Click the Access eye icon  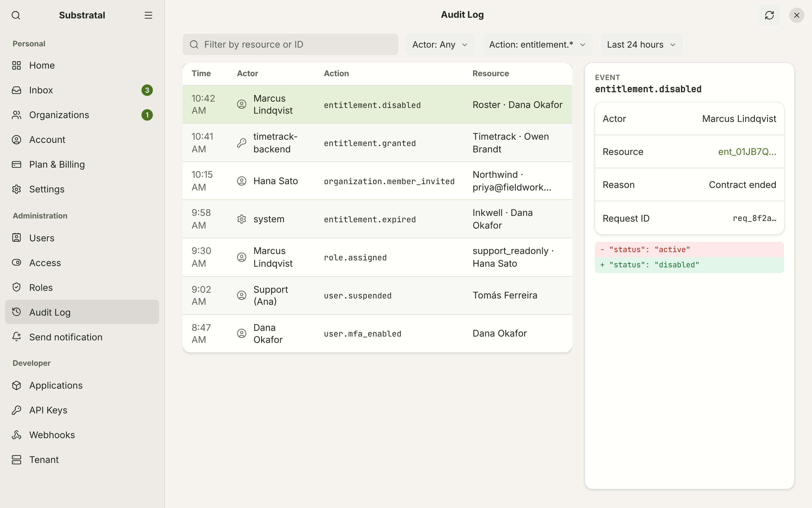tap(16, 263)
